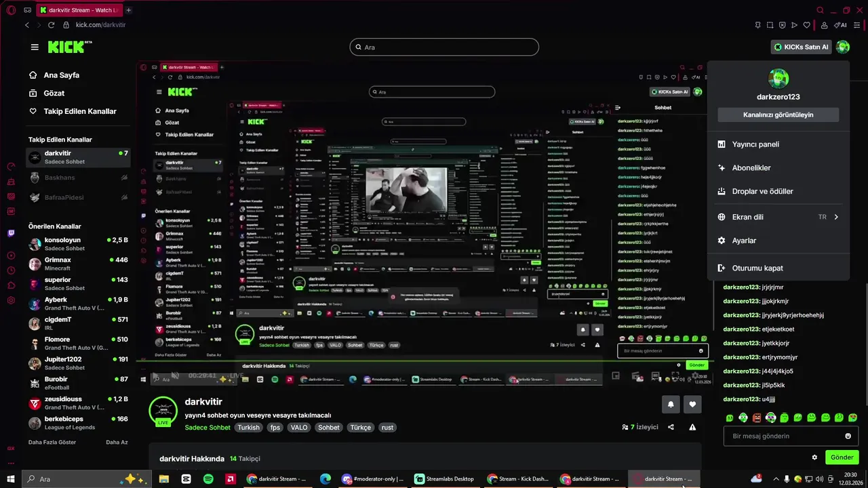The width and height of the screenshot is (868, 488).
Task: Open Yayıncı paneli from the user menu
Action: (x=778, y=144)
